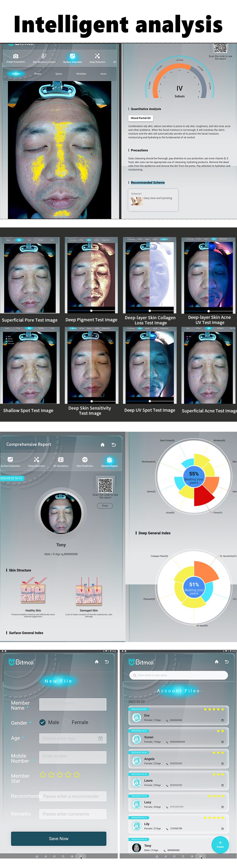Click slider handle under Deep Pigment Test Image
Screen dimensions: 237x868
coord(91,311)
